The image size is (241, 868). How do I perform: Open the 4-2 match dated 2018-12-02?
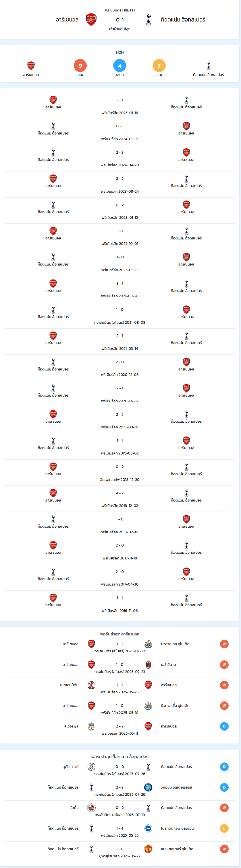[120, 499]
